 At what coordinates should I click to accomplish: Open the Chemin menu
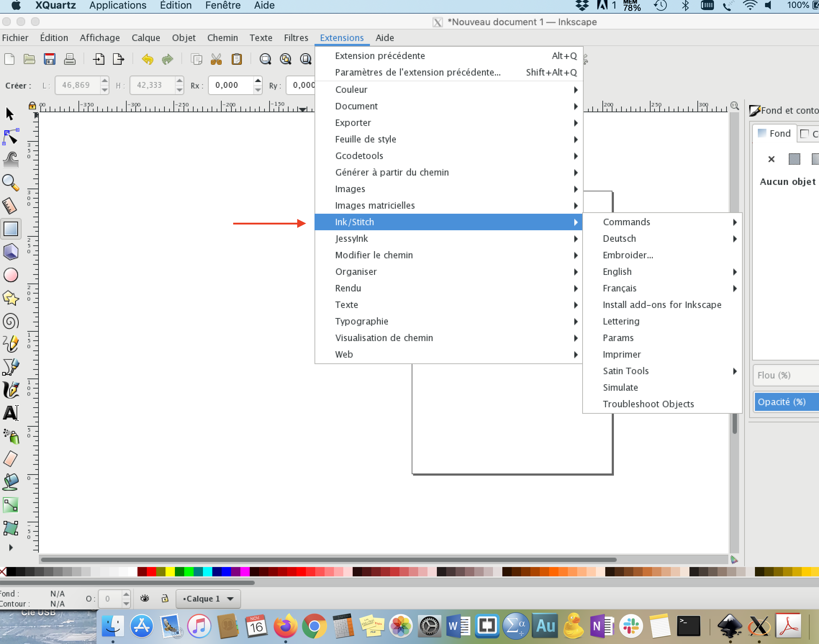[222, 38]
